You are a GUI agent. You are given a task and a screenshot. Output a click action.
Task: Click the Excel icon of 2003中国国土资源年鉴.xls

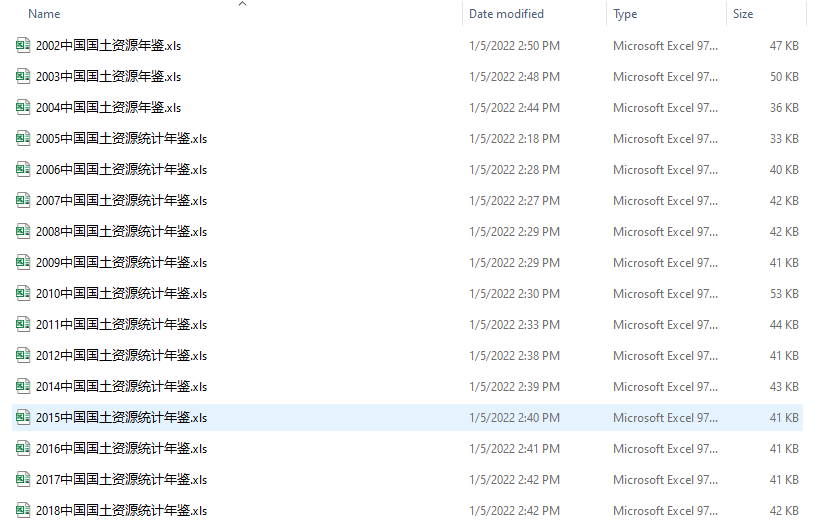click(22, 76)
